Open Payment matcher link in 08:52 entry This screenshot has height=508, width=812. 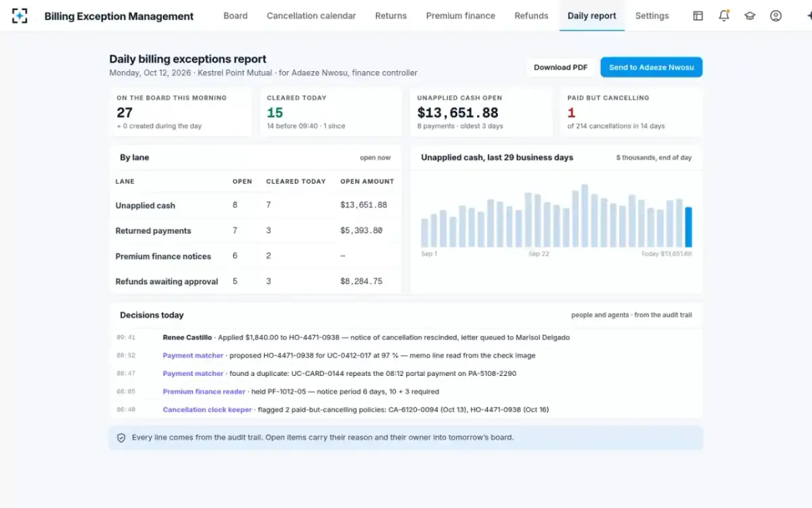(x=193, y=356)
